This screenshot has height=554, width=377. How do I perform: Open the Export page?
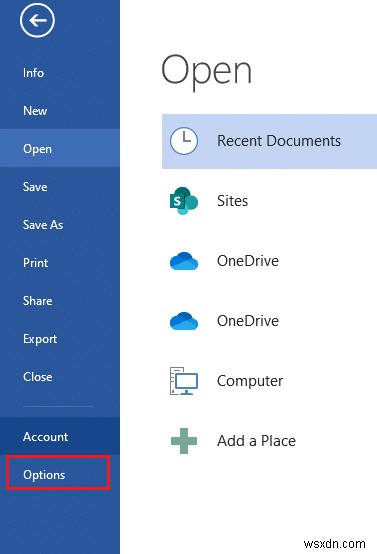click(60, 339)
